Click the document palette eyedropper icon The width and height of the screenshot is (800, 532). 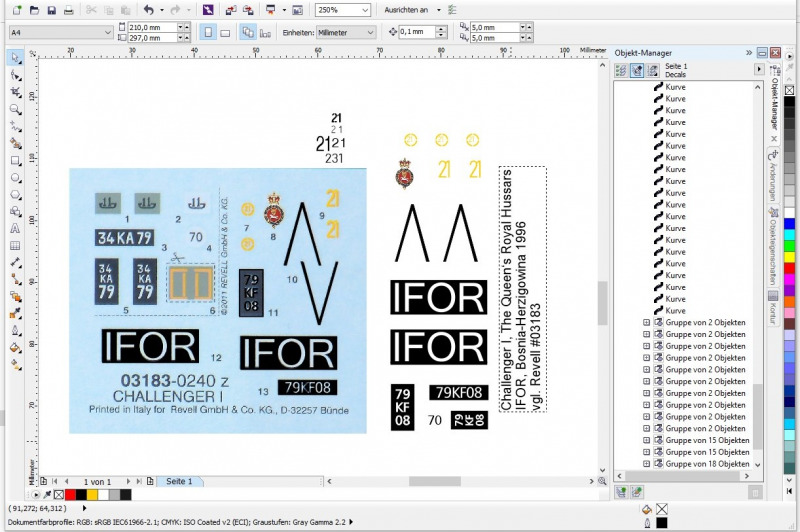tap(47, 494)
